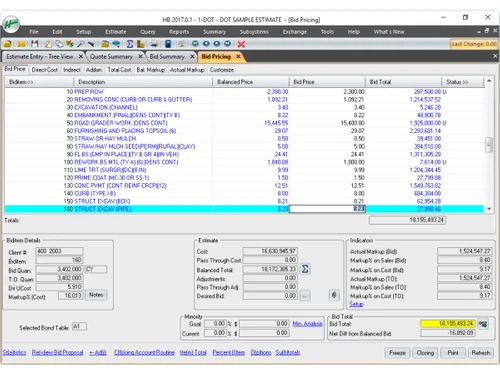Open the Closing Account Routine link

point(144,353)
